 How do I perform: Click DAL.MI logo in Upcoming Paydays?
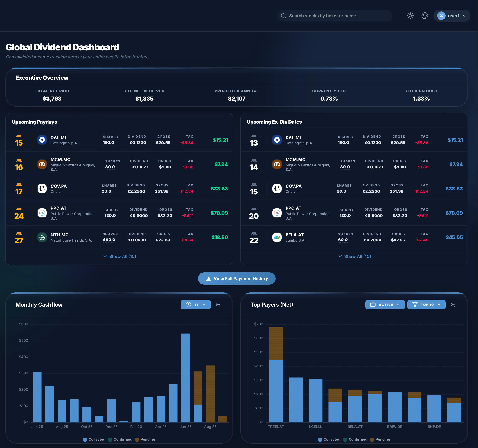[42, 140]
